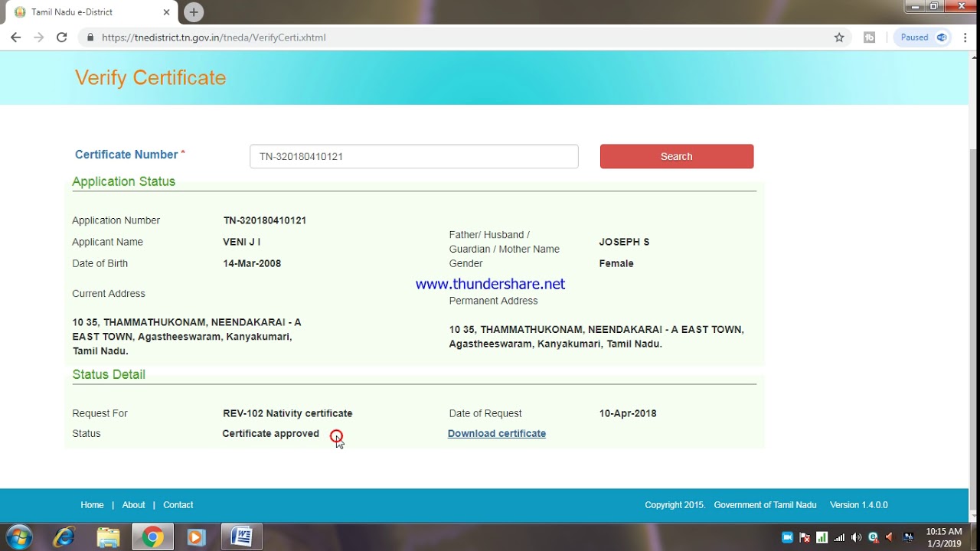Open the Windows Start menu

(19, 536)
